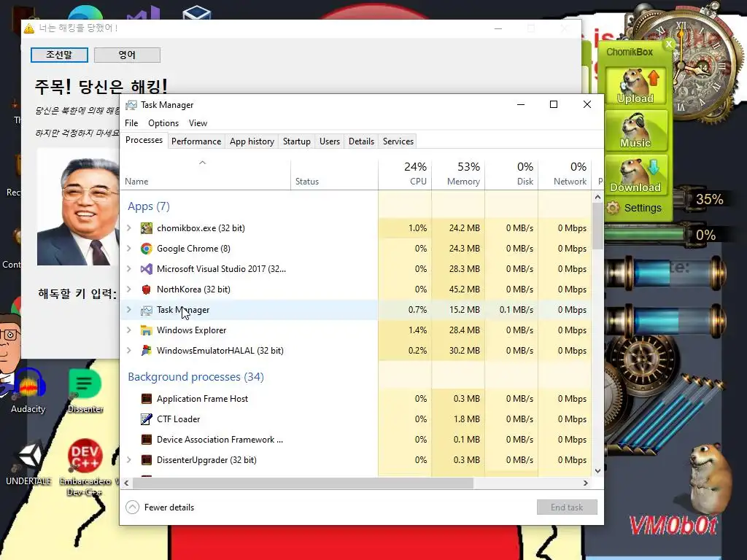The image size is (747, 560).
Task: Sort processes by Disk column header
Action: [x=511, y=174]
